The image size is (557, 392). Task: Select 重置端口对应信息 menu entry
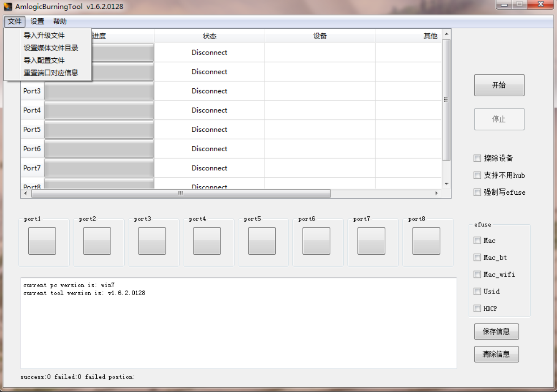point(48,73)
